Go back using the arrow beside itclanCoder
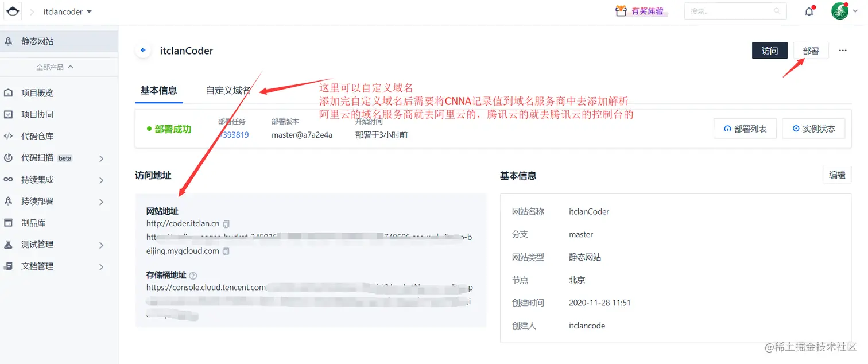Viewport: 868px width, 364px height. 142,50
